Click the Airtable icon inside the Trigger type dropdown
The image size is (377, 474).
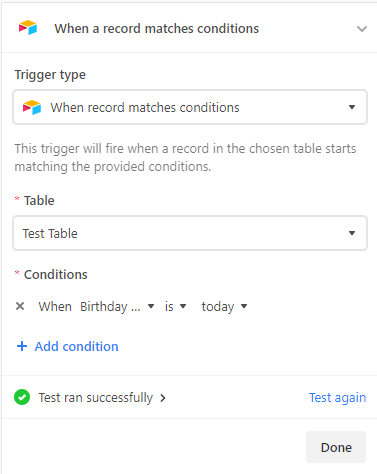click(32, 107)
